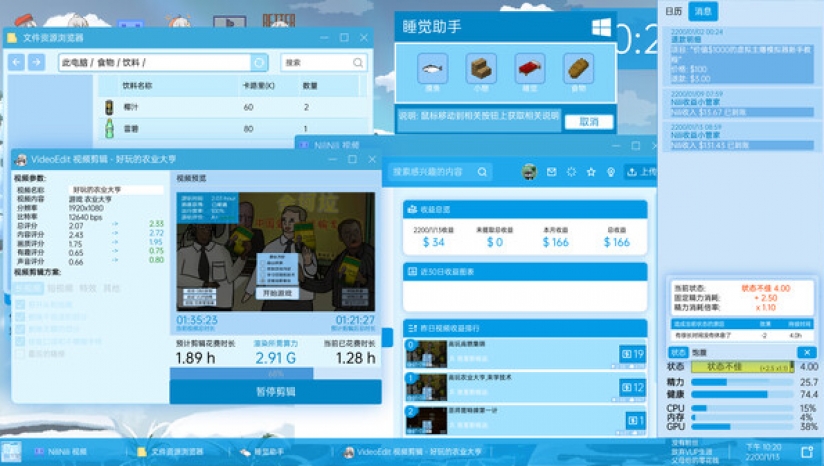Open the top-ranked video thumbnail numbered 0

[x=426, y=354]
